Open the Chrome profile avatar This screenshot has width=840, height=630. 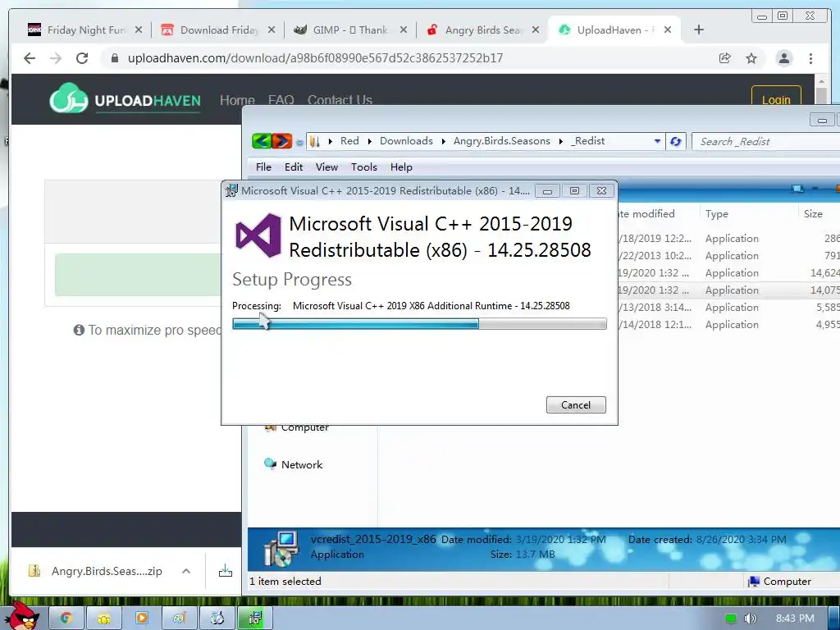[783, 58]
